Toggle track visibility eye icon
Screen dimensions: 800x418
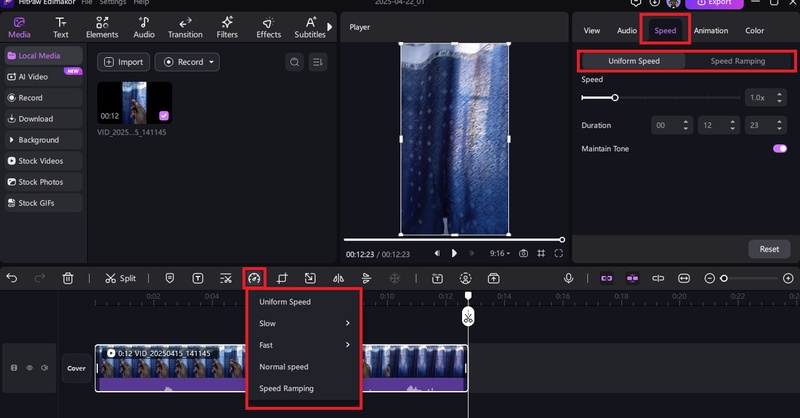pyautogui.click(x=30, y=368)
